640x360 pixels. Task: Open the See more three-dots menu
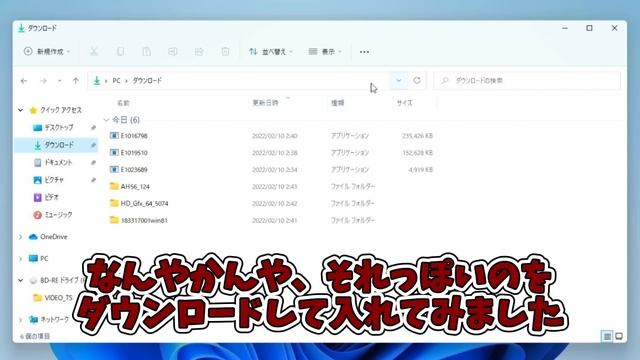[x=364, y=52]
